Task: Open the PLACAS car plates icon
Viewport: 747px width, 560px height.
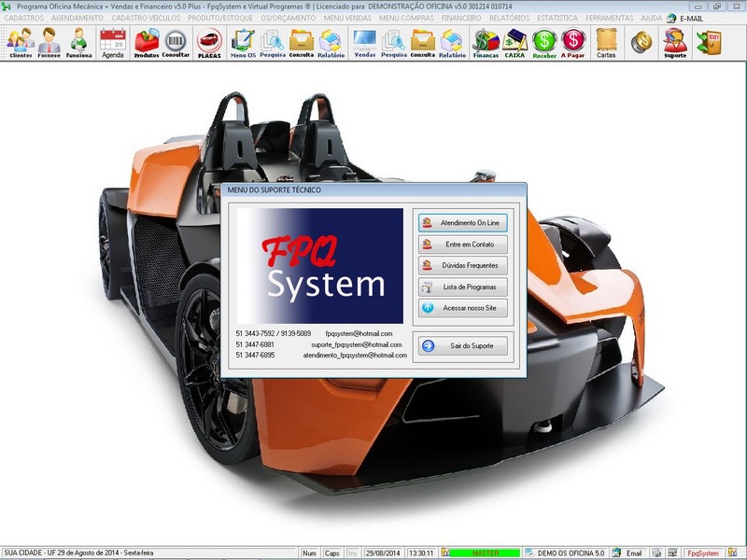Action: point(209,43)
